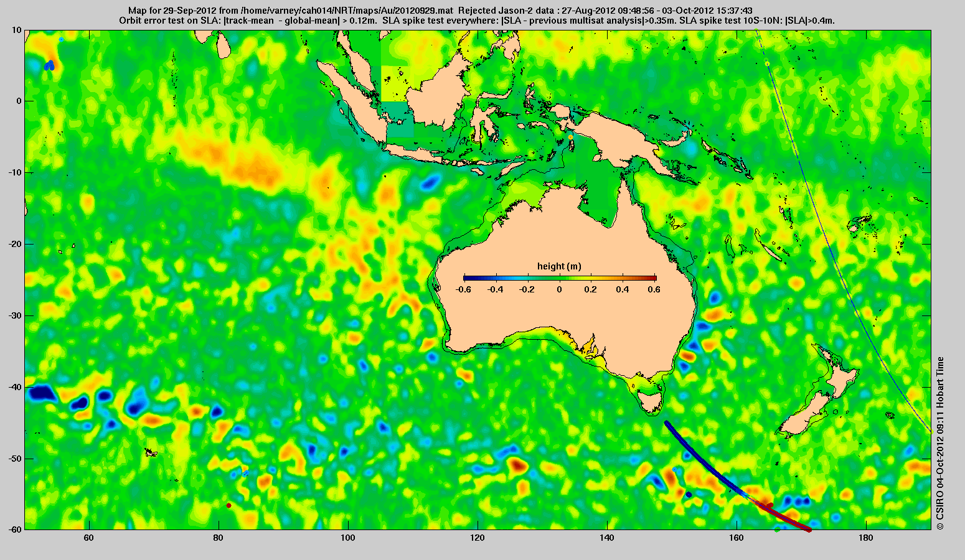965x560 pixels.
Task: Click the 'Orbit error test on SLA' subtitle line
Action: point(477,20)
